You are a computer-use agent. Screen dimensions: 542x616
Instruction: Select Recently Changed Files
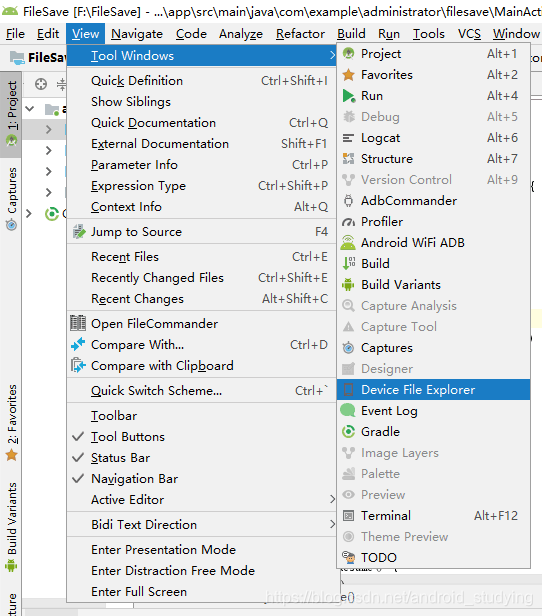pos(201,278)
